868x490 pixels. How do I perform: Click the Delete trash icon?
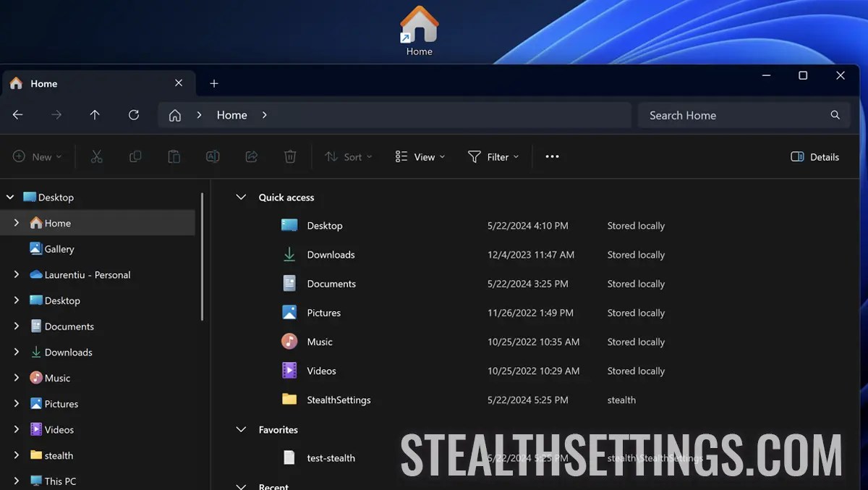click(290, 156)
